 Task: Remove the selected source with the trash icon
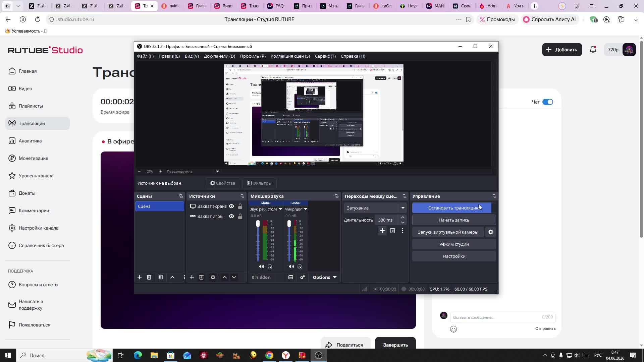(201, 277)
